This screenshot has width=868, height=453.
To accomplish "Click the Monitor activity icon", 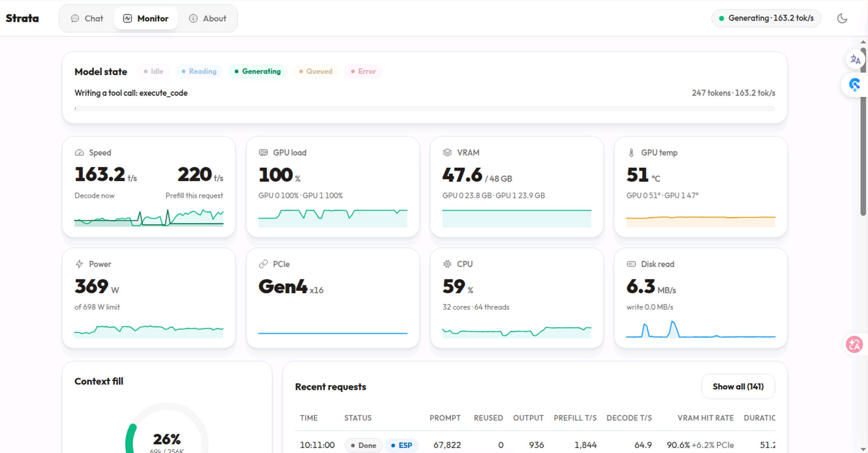I will [127, 19].
